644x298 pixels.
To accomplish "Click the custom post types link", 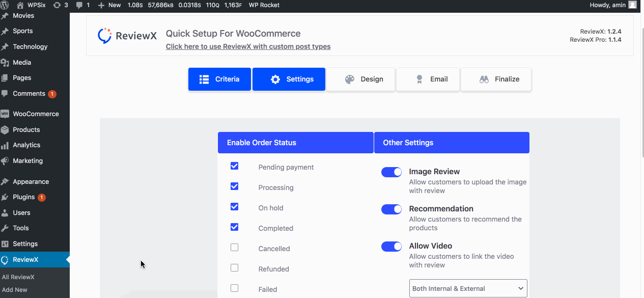I will [248, 46].
